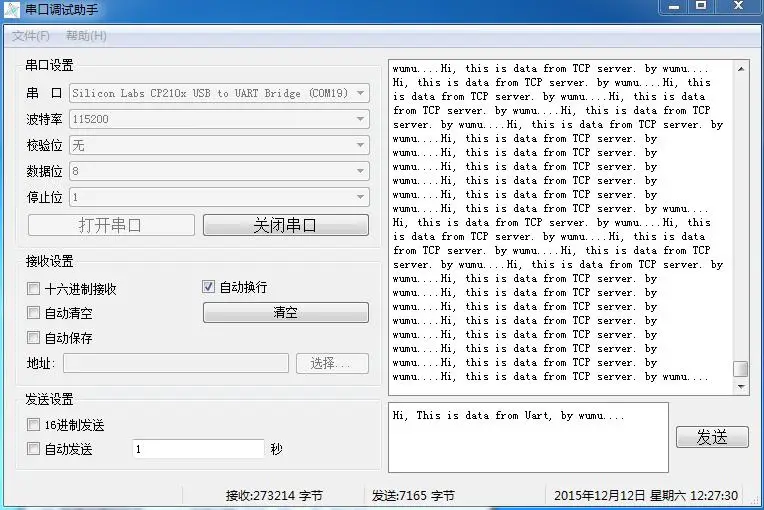Image resolution: width=764 pixels, height=510 pixels.
Task: Open the baud rate 115200 dropdown
Action: click(219, 119)
